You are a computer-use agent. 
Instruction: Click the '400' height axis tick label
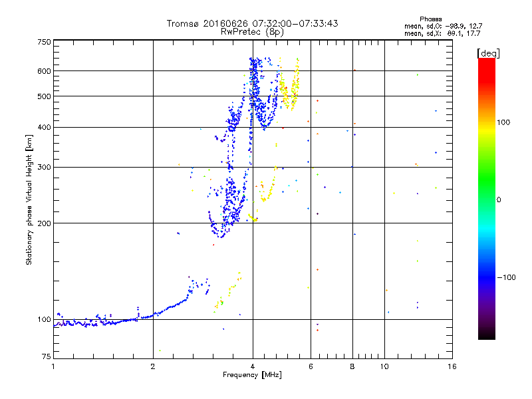44,128
